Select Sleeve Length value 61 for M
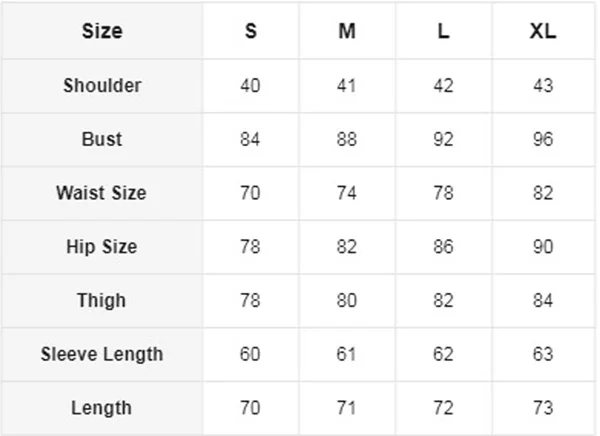This screenshot has height=436, width=600. click(347, 354)
